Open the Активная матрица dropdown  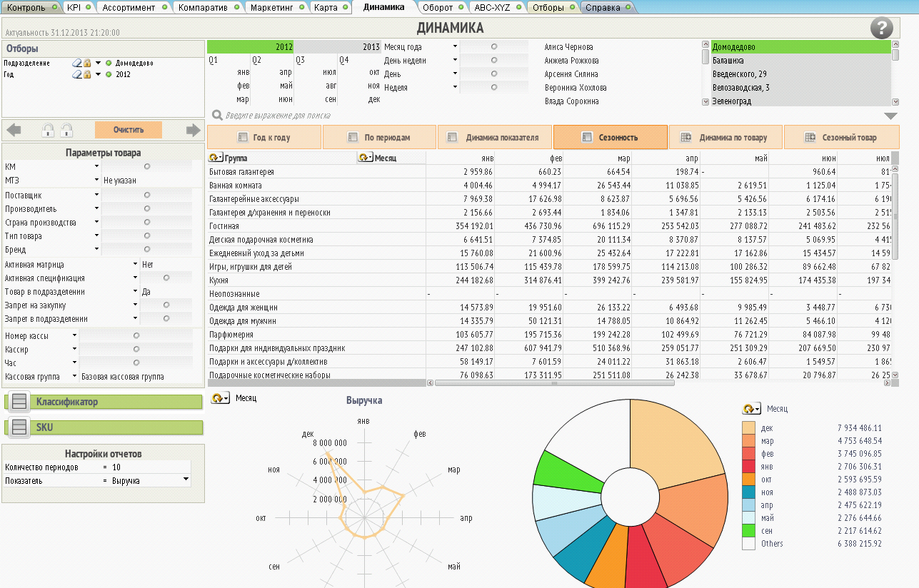click(136, 264)
